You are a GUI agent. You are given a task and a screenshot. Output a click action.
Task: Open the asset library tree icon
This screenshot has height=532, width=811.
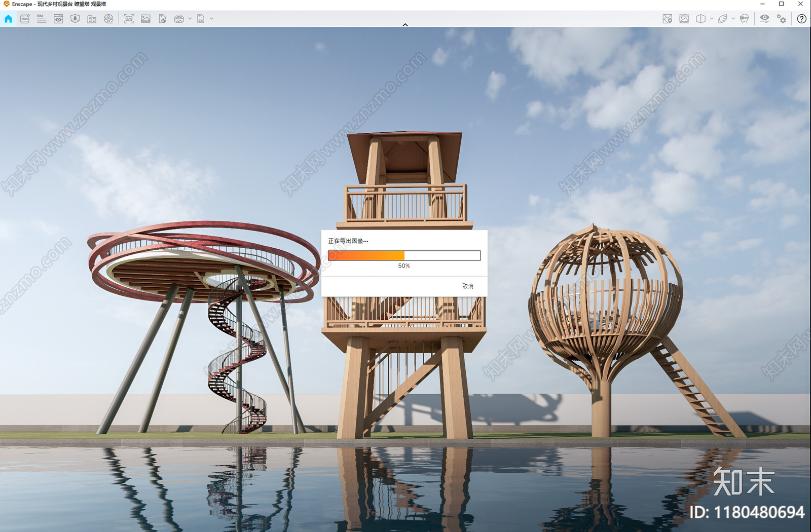pos(75,19)
